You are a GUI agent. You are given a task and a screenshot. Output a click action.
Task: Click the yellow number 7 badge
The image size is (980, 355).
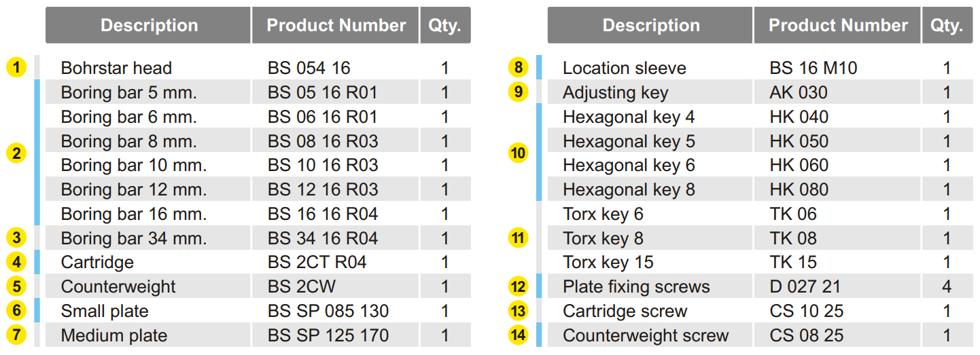tap(16, 335)
